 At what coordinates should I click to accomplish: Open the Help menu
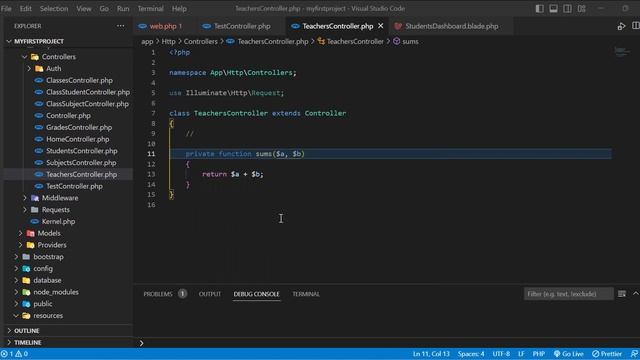pos(179,9)
